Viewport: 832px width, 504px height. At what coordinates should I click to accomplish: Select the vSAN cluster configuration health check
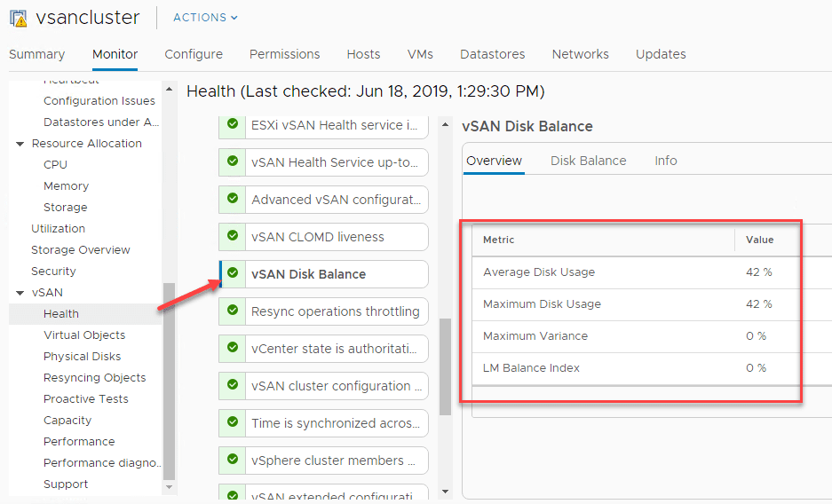(330, 386)
